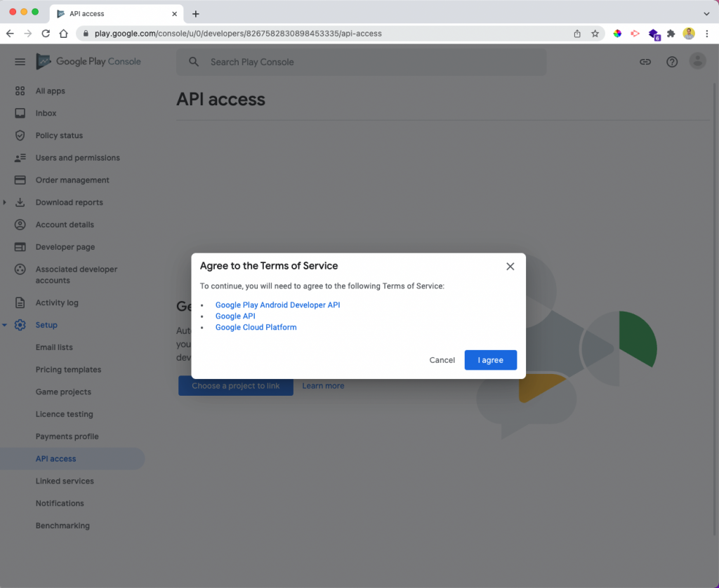Expand Download reports arrow
This screenshot has width=719, height=588.
[5, 202]
